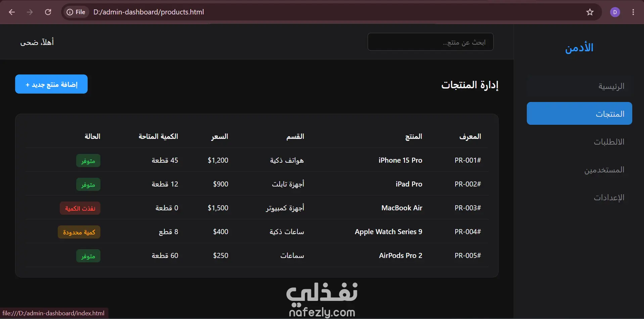Click the 60 قطعة quantity cell
Viewport: 644px width, 319px height.
point(165,256)
